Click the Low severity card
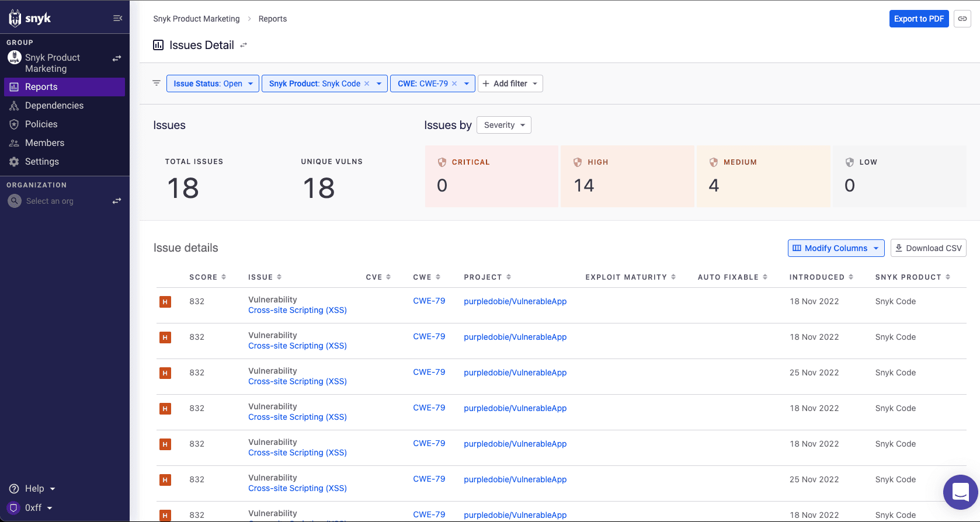 (899, 176)
